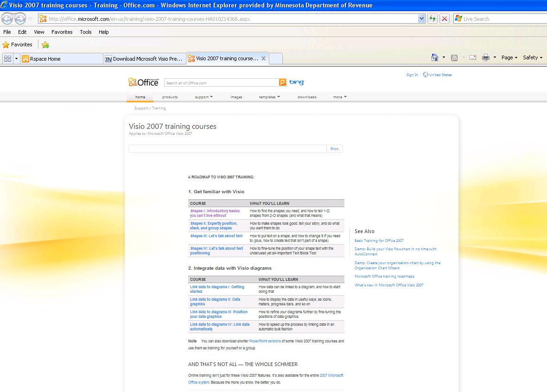Open the Safety dropdown menu

click(533, 57)
